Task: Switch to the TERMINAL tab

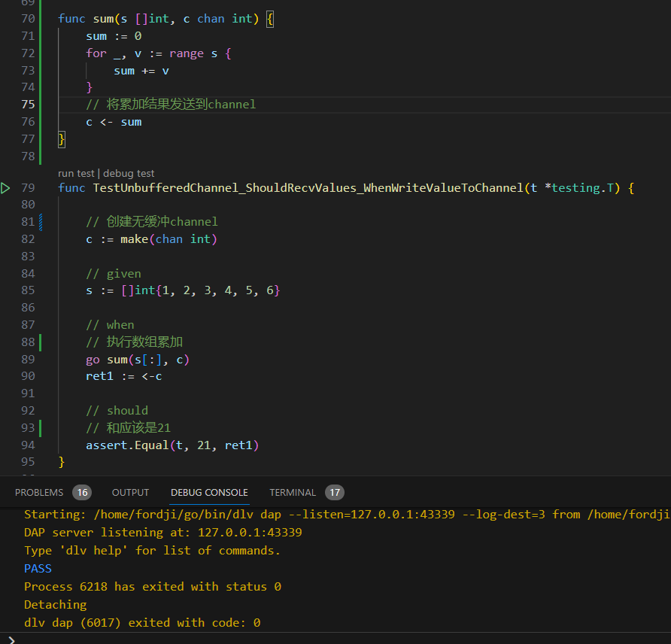Action: [293, 493]
